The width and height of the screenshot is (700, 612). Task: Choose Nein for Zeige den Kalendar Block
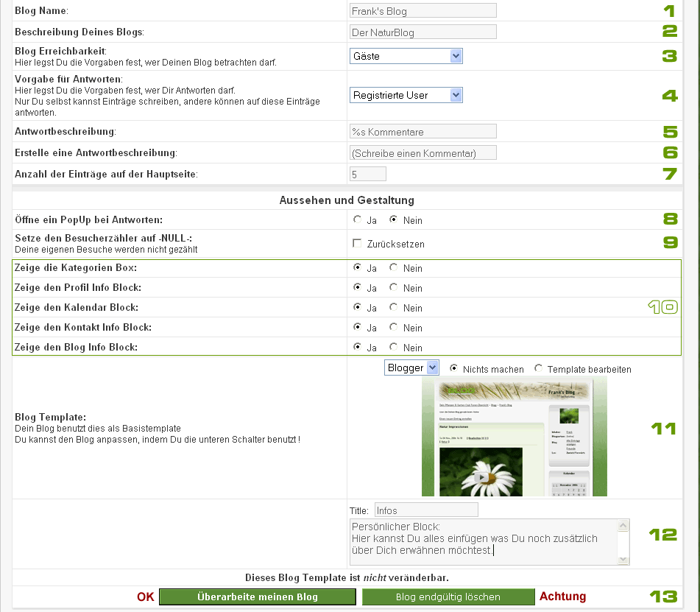point(394,308)
